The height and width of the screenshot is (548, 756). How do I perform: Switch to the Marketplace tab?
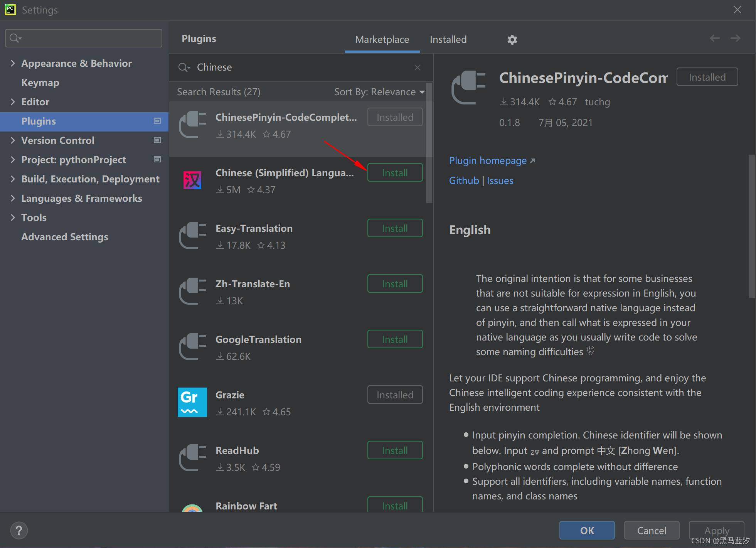pyautogui.click(x=382, y=39)
